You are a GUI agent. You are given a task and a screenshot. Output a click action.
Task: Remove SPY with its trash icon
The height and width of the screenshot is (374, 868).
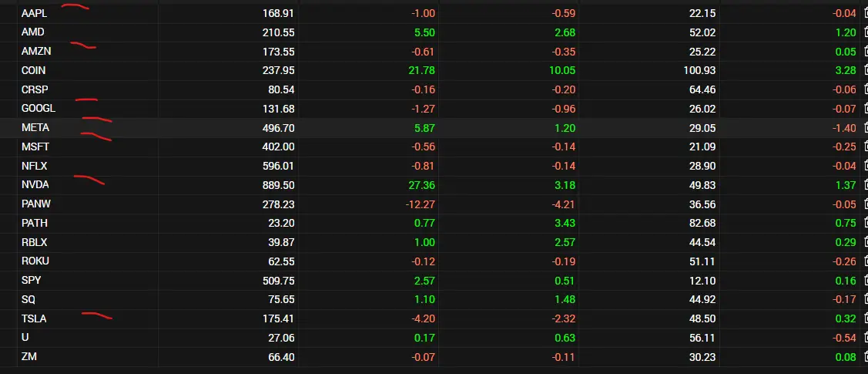[866, 280]
